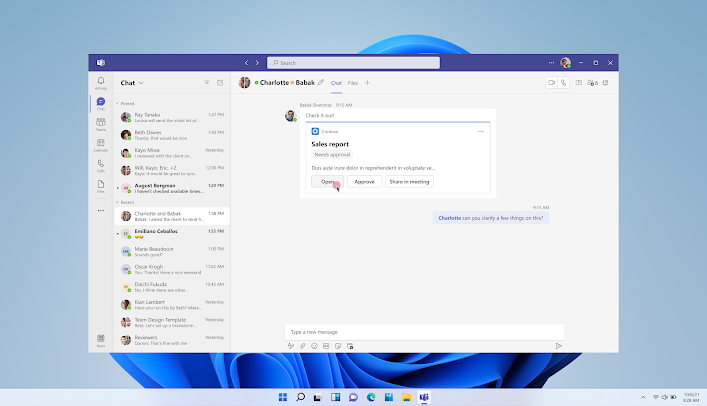Open the Team Design Template chat
Image resolution: width=707 pixels, height=406 pixels.
click(172, 322)
